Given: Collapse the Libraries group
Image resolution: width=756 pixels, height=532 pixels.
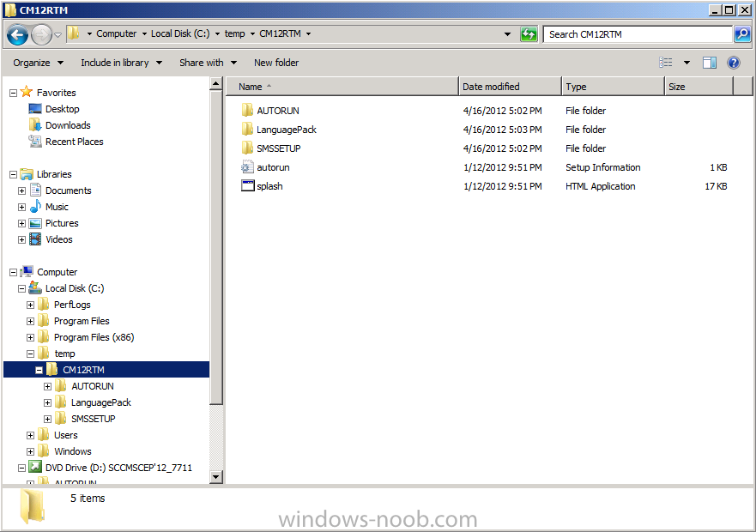Looking at the screenshot, I should click(x=14, y=174).
